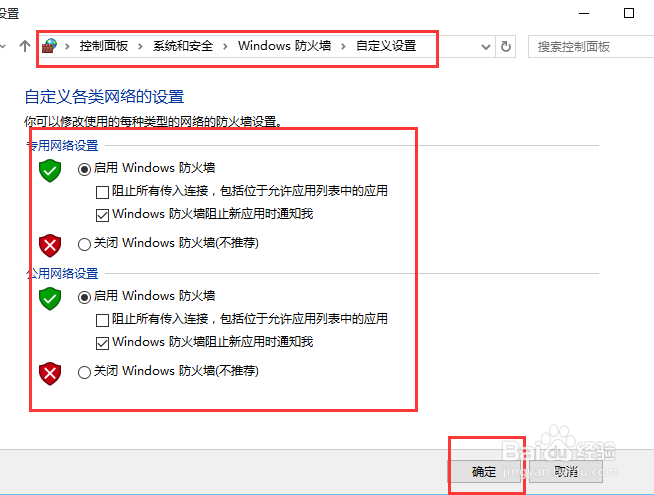Navigate to Windows 防火墙 breadcrumb
The height and width of the screenshot is (495, 654).
(x=284, y=46)
